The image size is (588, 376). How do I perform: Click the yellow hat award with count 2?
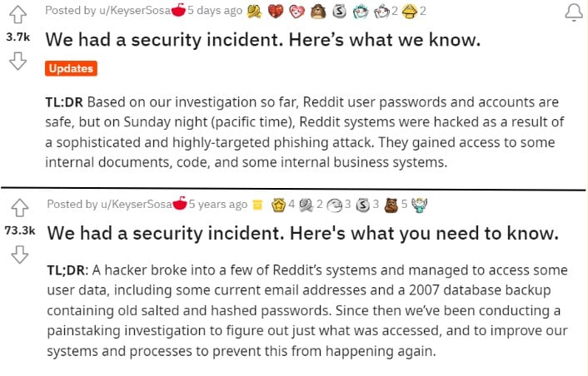coord(410,12)
